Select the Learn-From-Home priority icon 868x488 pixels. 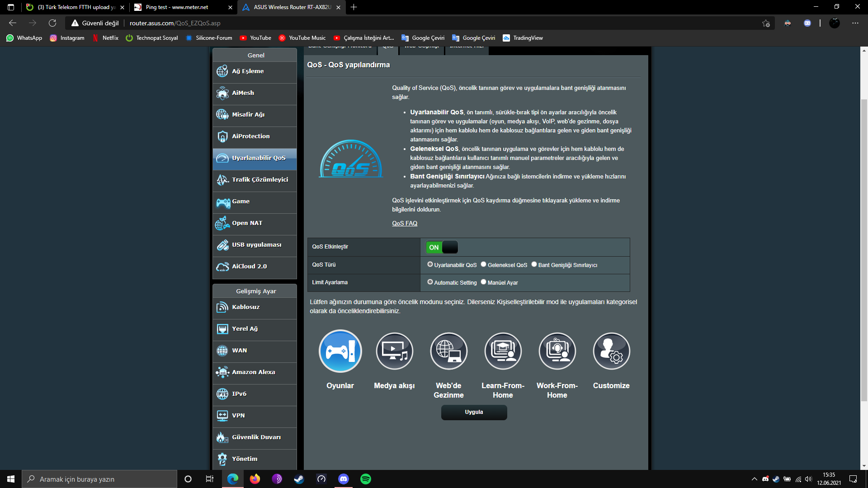(x=503, y=351)
